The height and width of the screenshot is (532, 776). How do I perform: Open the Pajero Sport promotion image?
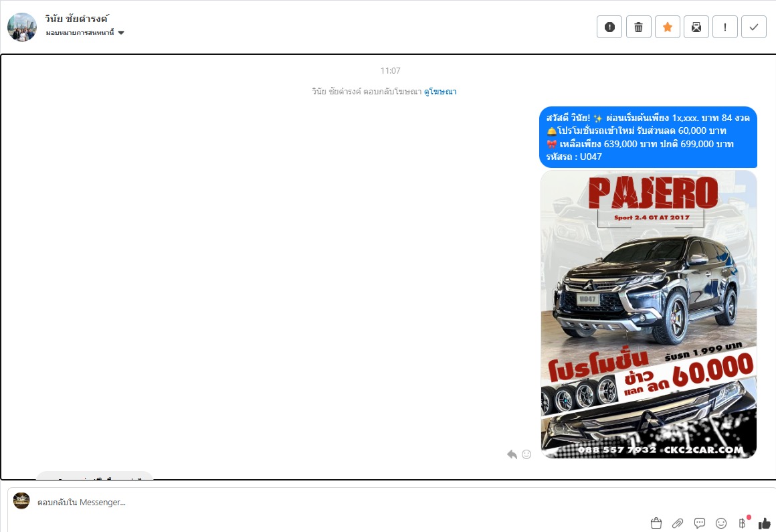click(x=649, y=315)
